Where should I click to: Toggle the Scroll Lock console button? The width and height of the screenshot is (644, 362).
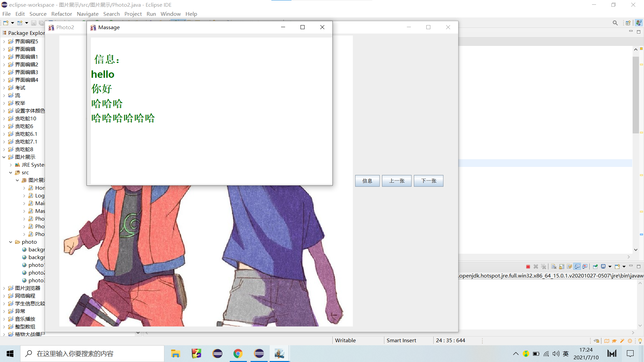click(x=561, y=266)
